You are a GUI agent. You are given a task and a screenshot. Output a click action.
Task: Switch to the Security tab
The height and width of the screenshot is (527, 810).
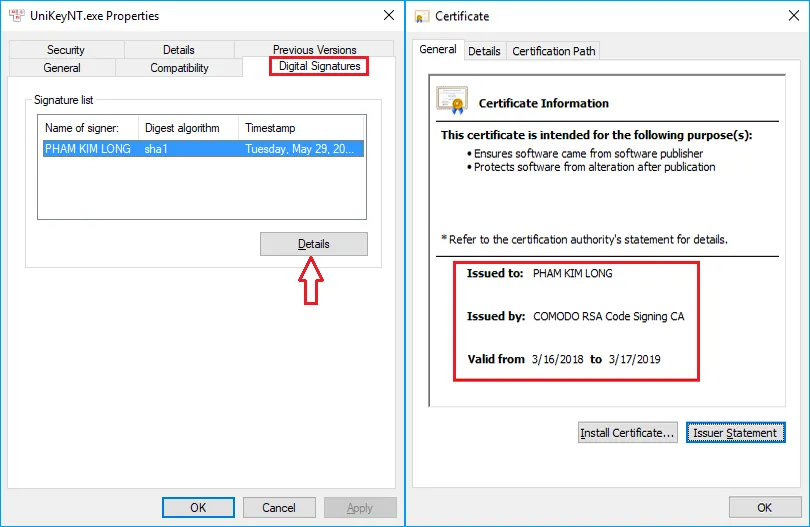click(66, 50)
